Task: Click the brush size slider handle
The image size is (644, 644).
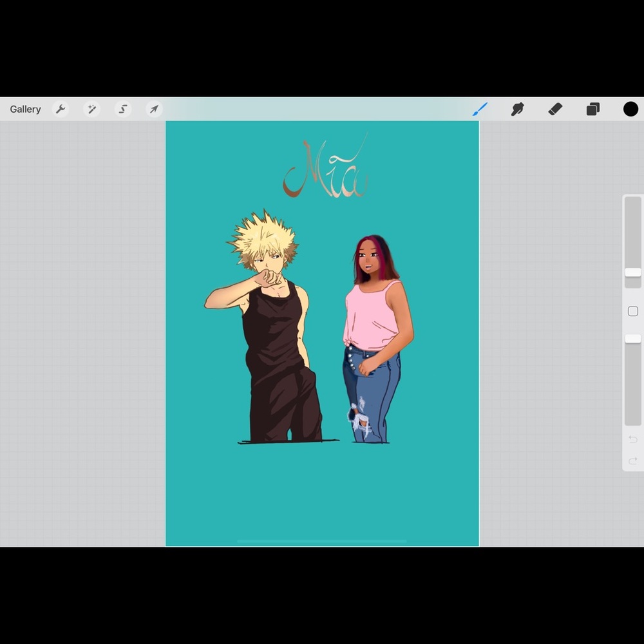Action: pyautogui.click(x=633, y=272)
